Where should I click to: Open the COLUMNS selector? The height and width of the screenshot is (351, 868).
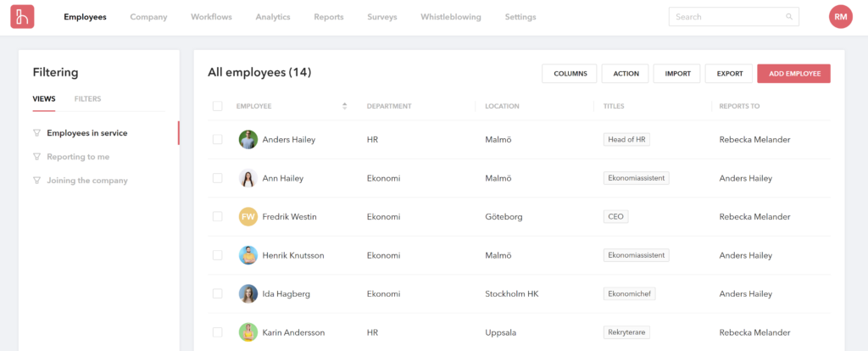pyautogui.click(x=569, y=74)
